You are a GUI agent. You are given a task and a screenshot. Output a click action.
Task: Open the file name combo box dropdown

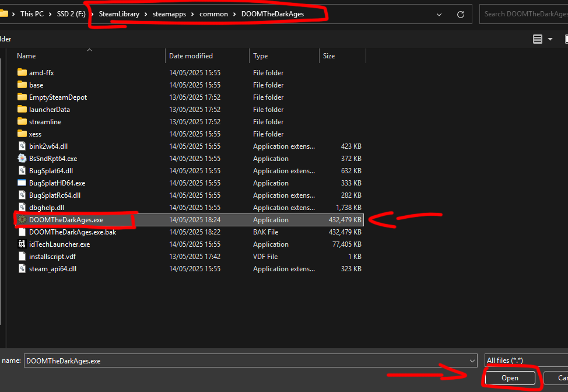[472, 361]
